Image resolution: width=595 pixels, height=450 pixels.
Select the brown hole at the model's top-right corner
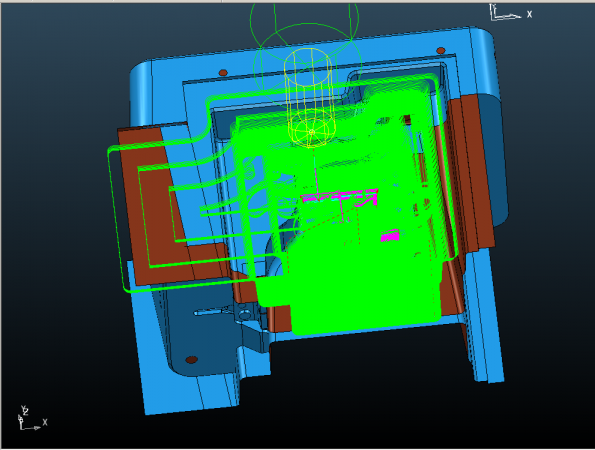click(441, 50)
